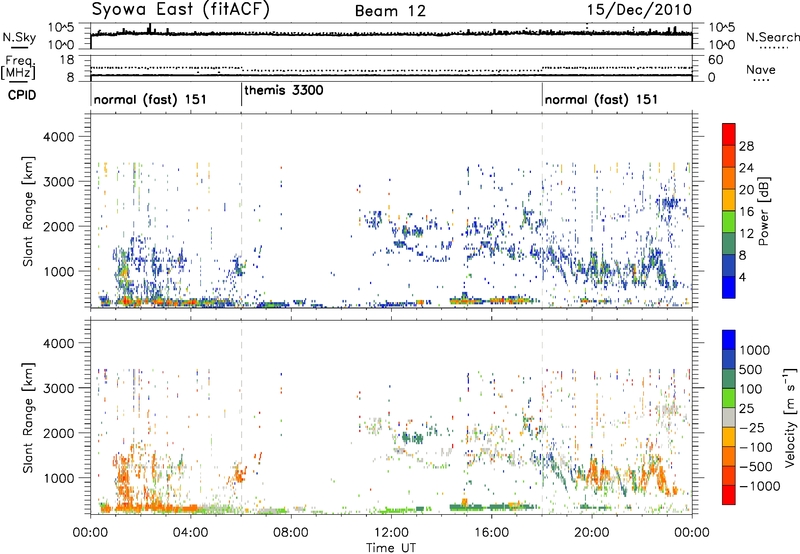The height and width of the screenshot is (554, 800).
Task: Click the gray band of the velocity colorbar
Action: point(729,418)
